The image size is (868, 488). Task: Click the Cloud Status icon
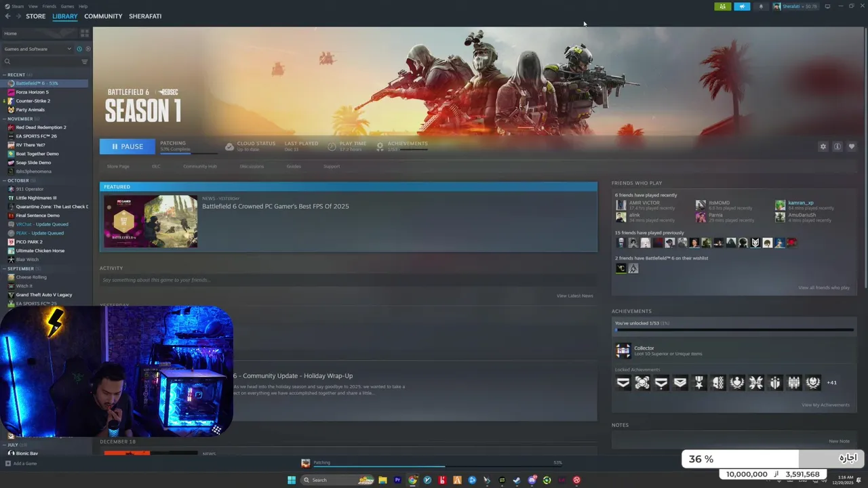[x=229, y=146]
